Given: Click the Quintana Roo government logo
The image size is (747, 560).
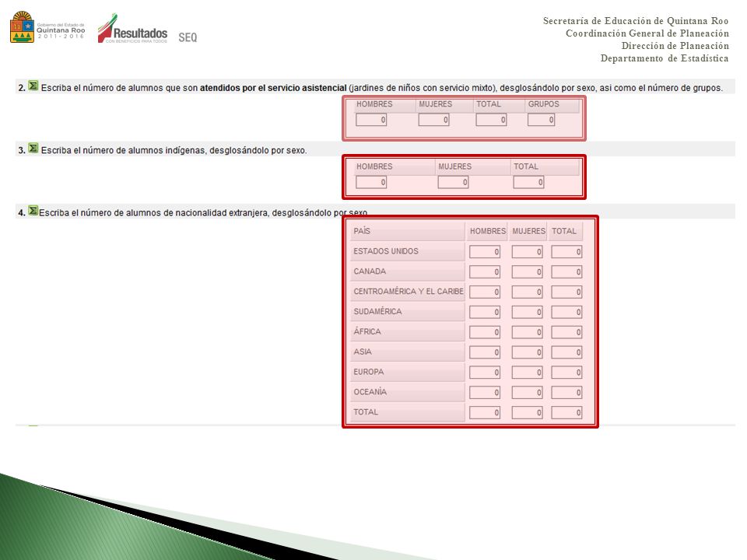Looking at the screenshot, I should [x=47, y=28].
